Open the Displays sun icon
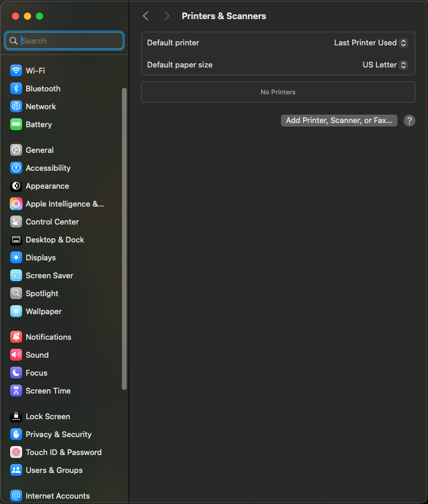 pyautogui.click(x=16, y=257)
